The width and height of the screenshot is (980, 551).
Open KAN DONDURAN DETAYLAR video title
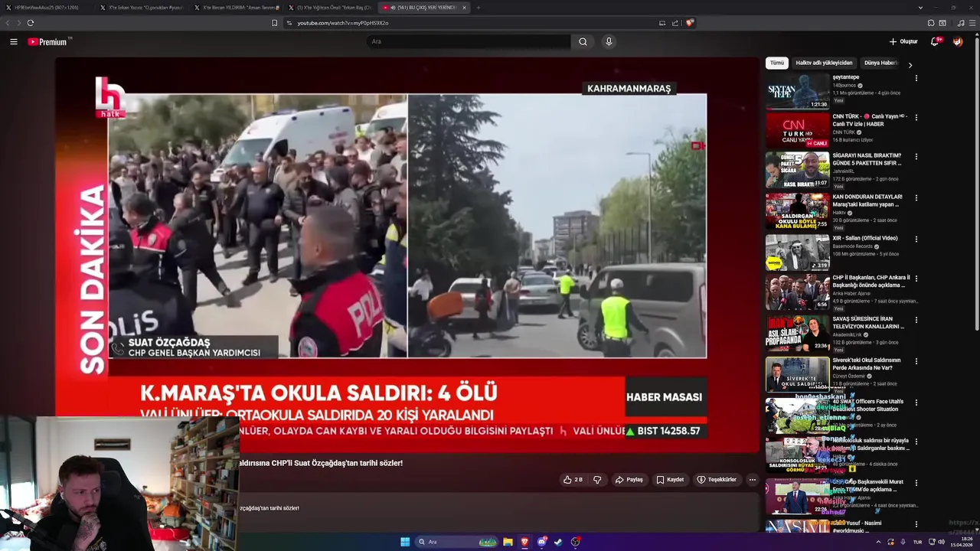pyautogui.click(x=867, y=201)
